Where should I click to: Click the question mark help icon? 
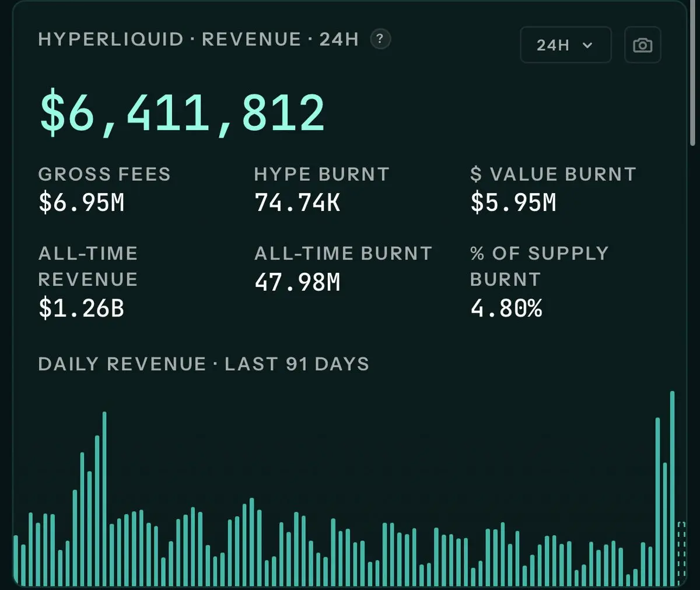(380, 39)
